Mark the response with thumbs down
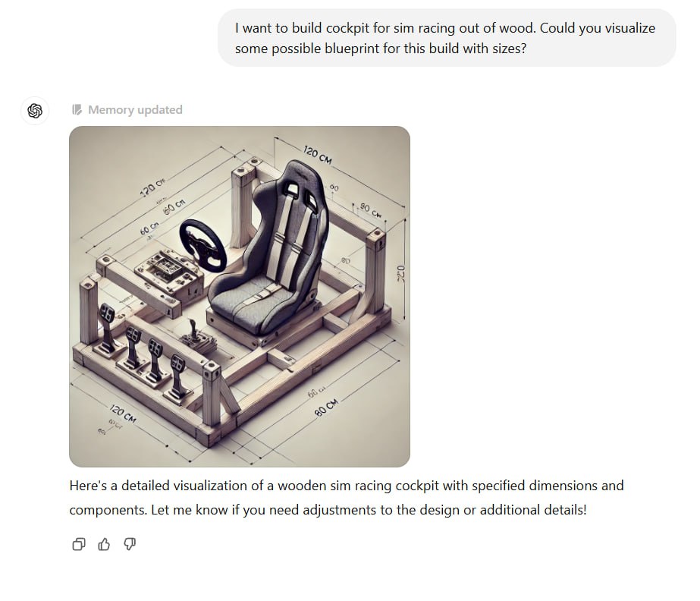 [130, 544]
